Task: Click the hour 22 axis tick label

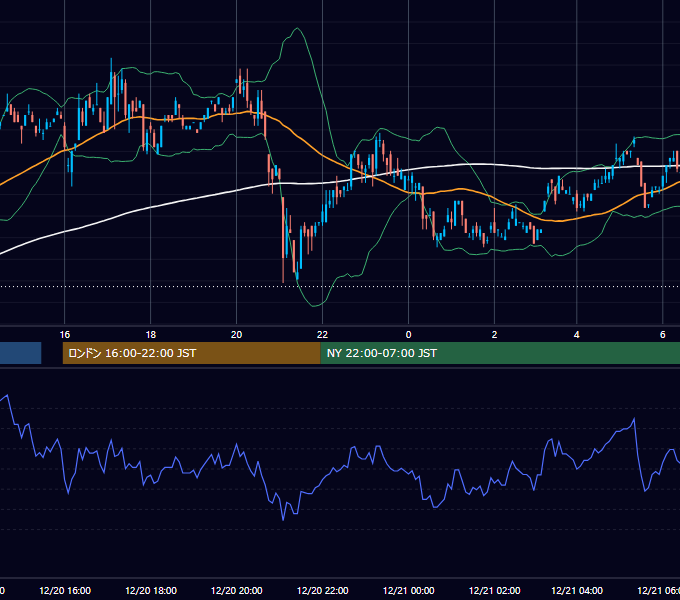Action: pyautogui.click(x=322, y=335)
